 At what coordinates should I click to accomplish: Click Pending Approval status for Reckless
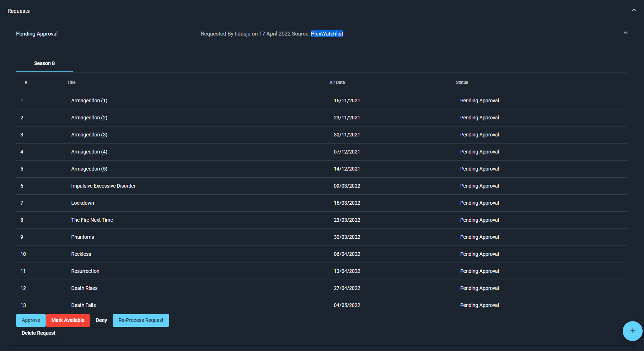click(479, 254)
